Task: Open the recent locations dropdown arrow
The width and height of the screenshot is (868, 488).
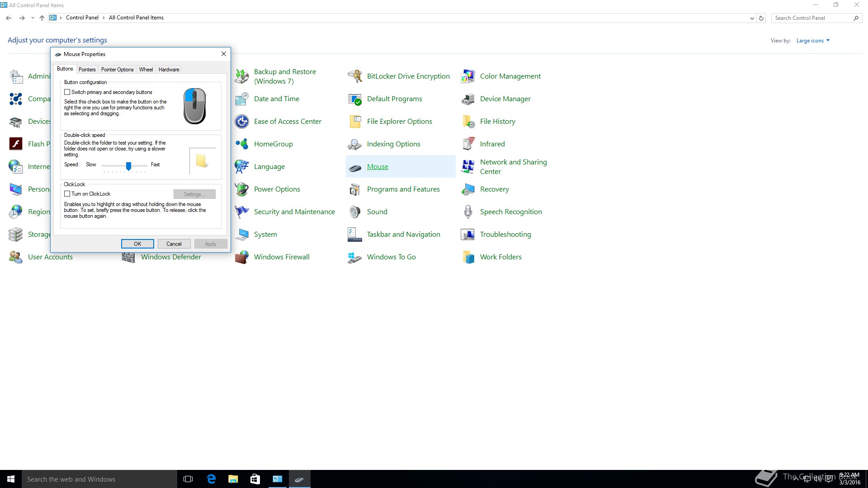Action: [33, 18]
